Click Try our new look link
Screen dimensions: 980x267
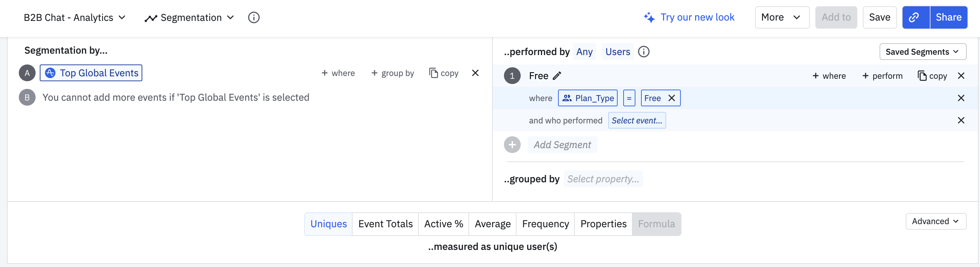(x=689, y=17)
